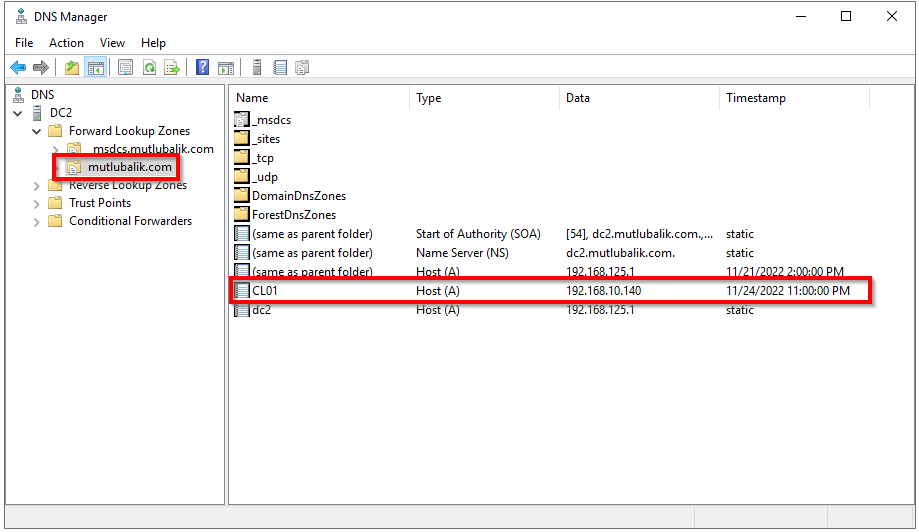Click the dc2 host record icon

click(x=241, y=310)
